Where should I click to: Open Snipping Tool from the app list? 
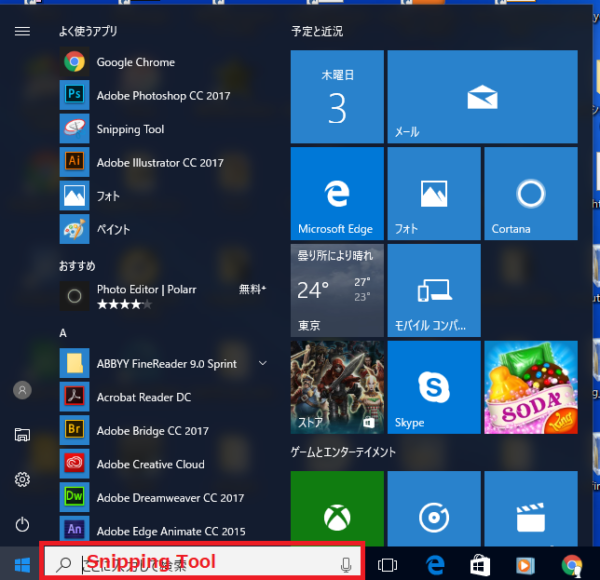coord(163,129)
